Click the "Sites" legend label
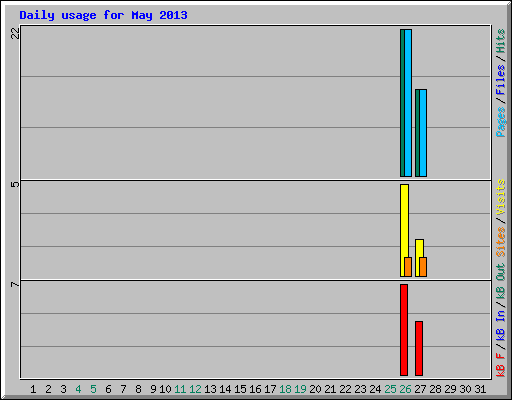 click(501, 242)
